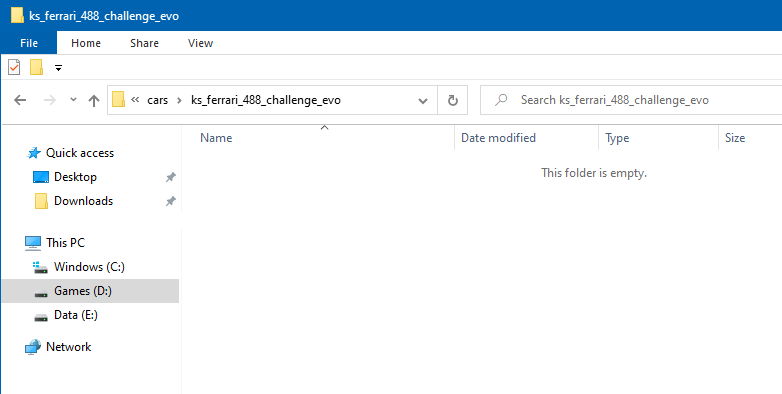Click the pin icon beside Desktop
Image resolution: width=782 pixels, height=394 pixels.
(x=171, y=177)
